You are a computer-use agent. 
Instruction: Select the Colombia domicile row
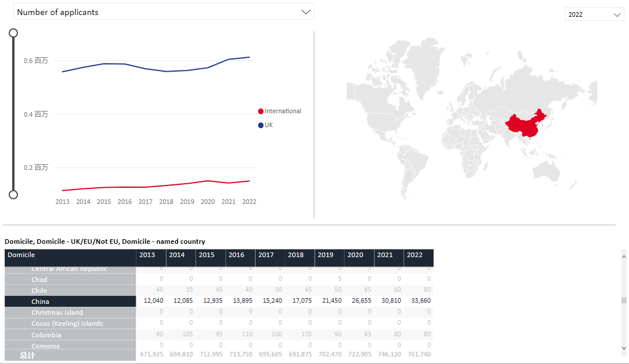click(x=219, y=335)
